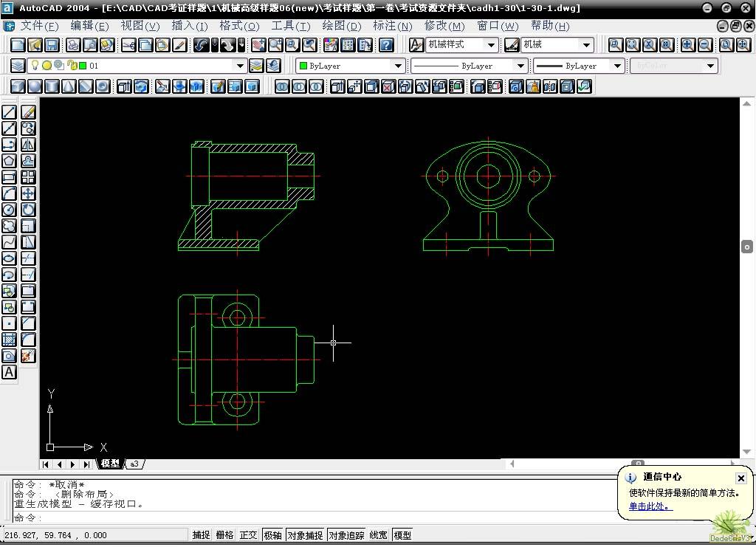Choose the Multiline Text tool
Viewport: 756px width, 547px height.
coord(9,372)
